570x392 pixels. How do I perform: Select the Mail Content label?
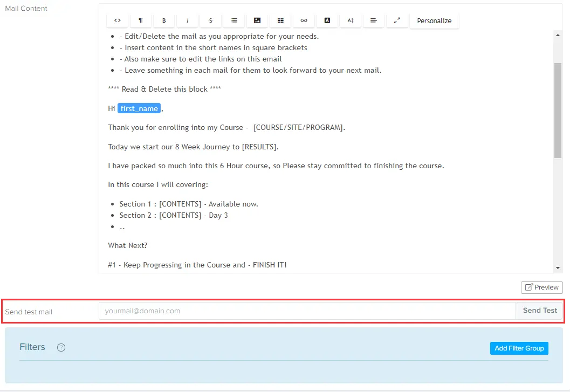(x=25, y=8)
